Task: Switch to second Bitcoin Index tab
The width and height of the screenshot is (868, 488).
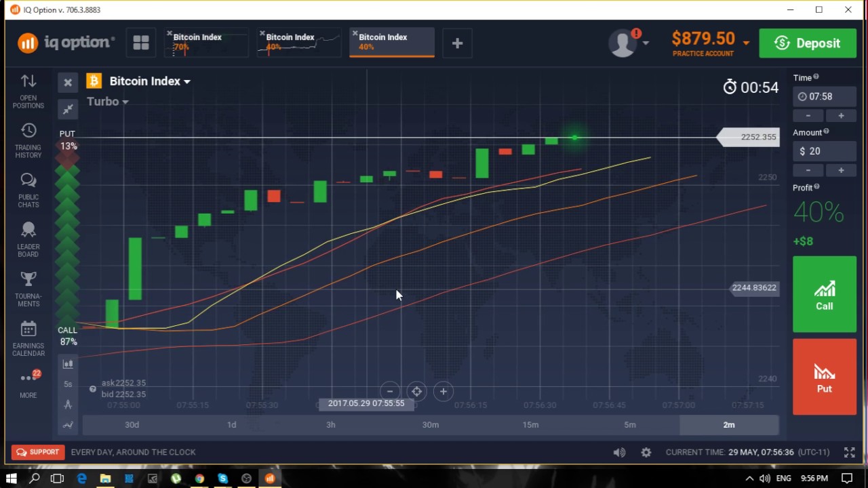Action: (300, 42)
